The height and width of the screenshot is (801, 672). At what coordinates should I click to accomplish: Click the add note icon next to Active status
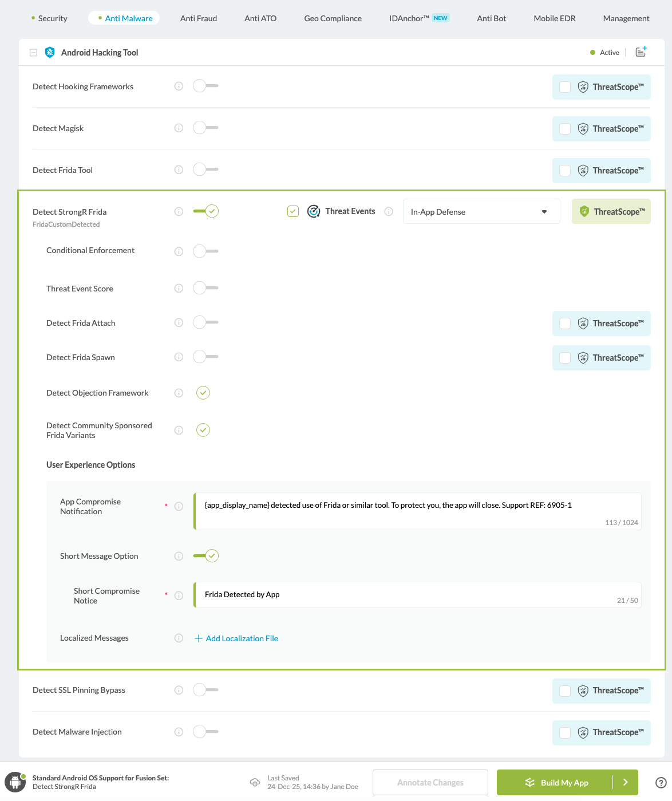[641, 52]
